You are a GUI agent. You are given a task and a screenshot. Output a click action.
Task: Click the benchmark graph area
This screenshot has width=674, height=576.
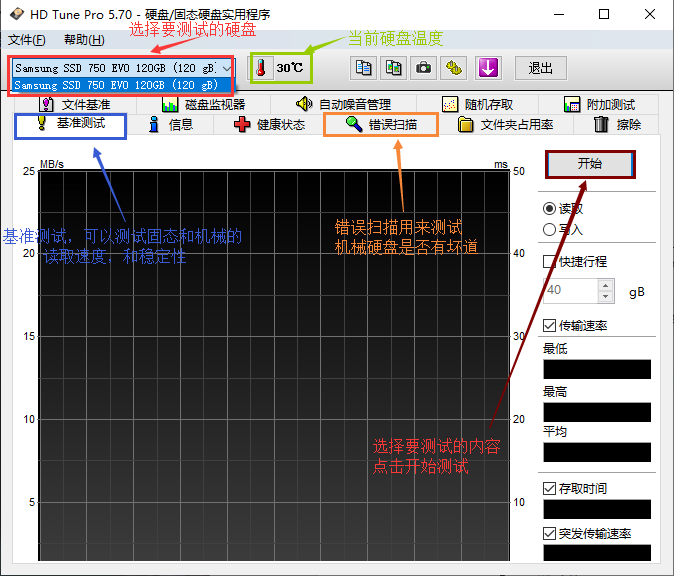click(x=274, y=365)
